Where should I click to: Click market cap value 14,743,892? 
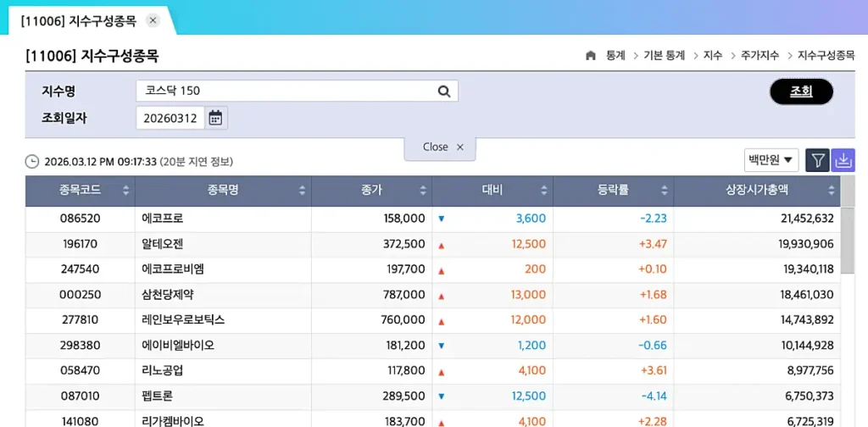point(807,320)
